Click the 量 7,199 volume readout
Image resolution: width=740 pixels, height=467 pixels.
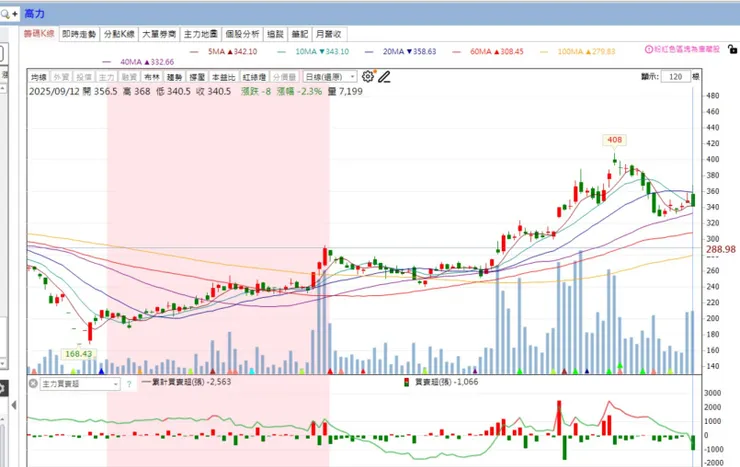[345, 91]
